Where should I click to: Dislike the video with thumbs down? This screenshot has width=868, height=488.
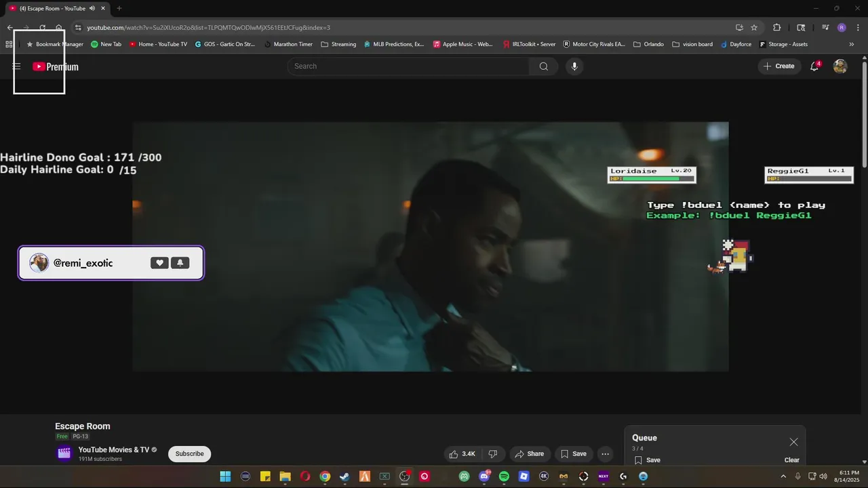click(493, 454)
